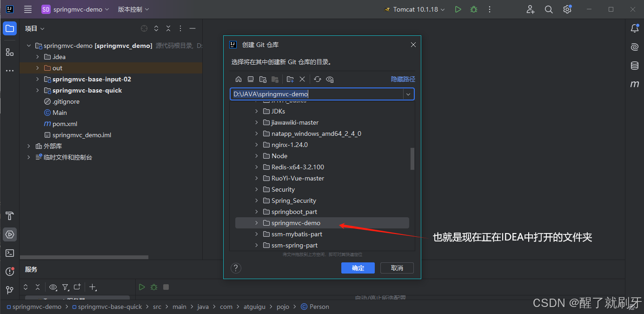This screenshot has height=314, width=644.
Task: Expand springmvc-base-input-02 module
Action: [38, 79]
